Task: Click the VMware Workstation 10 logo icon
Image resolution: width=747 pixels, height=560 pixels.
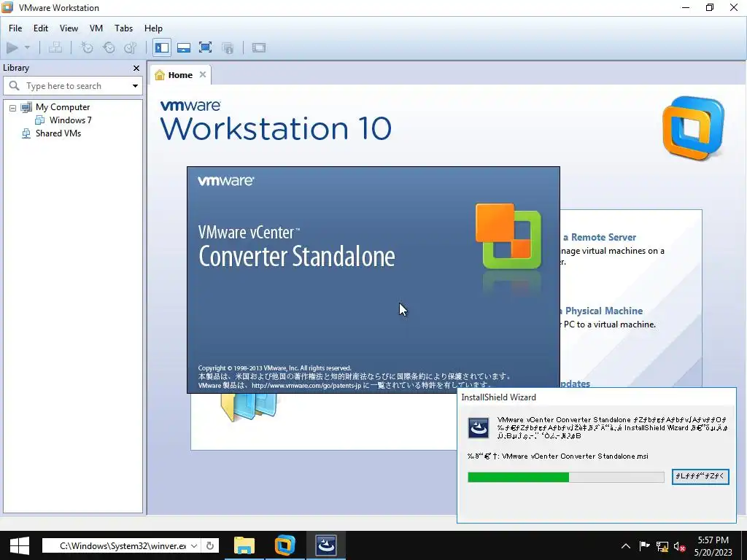Action: tap(693, 128)
